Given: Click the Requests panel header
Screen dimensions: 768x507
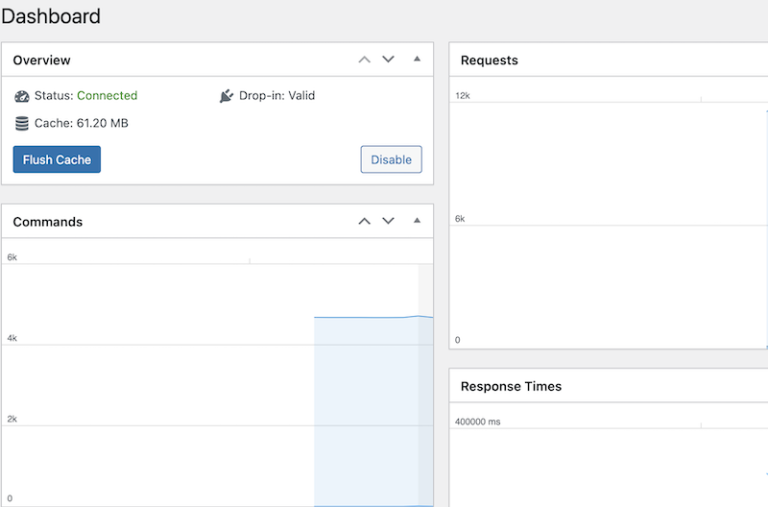Looking at the screenshot, I should click(489, 60).
